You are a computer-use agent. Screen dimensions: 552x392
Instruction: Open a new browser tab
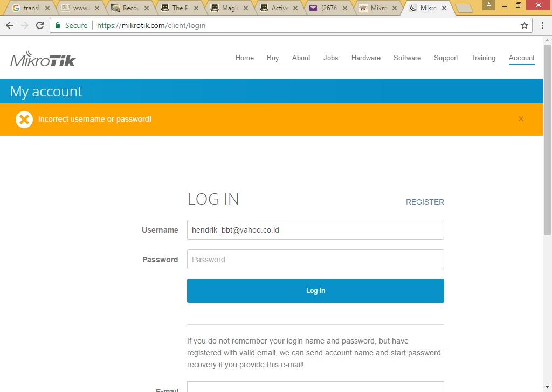[465, 8]
